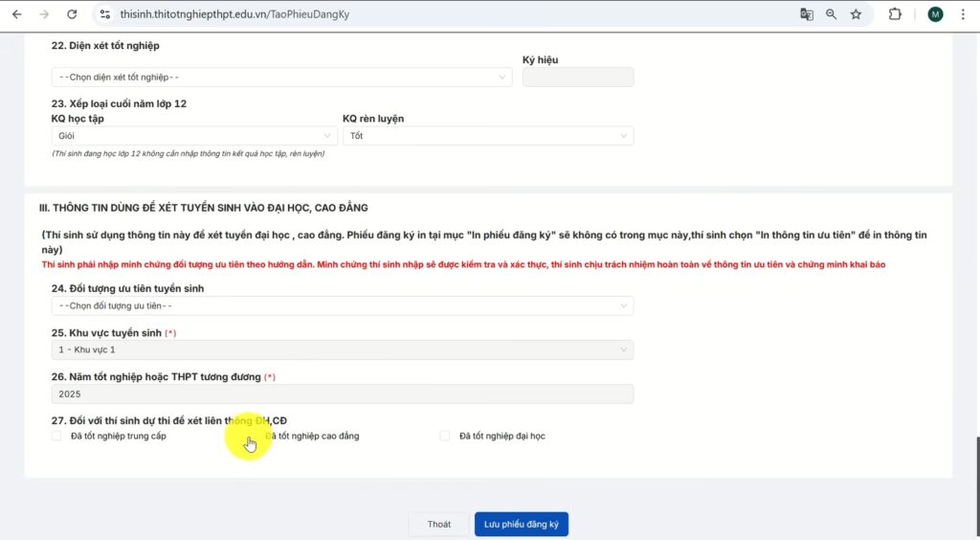Screen dimensions: 980x540
Task: Click the Google Translate icon
Action: click(x=806, y=14)
